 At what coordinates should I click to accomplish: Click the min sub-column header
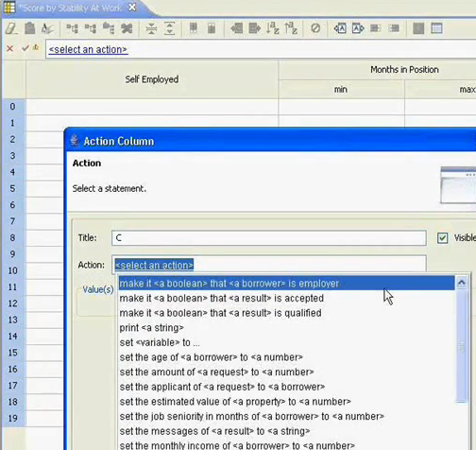(x=341, y=90)
